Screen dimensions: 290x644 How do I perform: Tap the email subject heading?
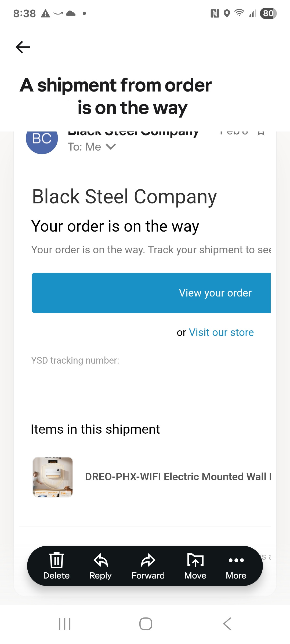click(x=116, y=96)
